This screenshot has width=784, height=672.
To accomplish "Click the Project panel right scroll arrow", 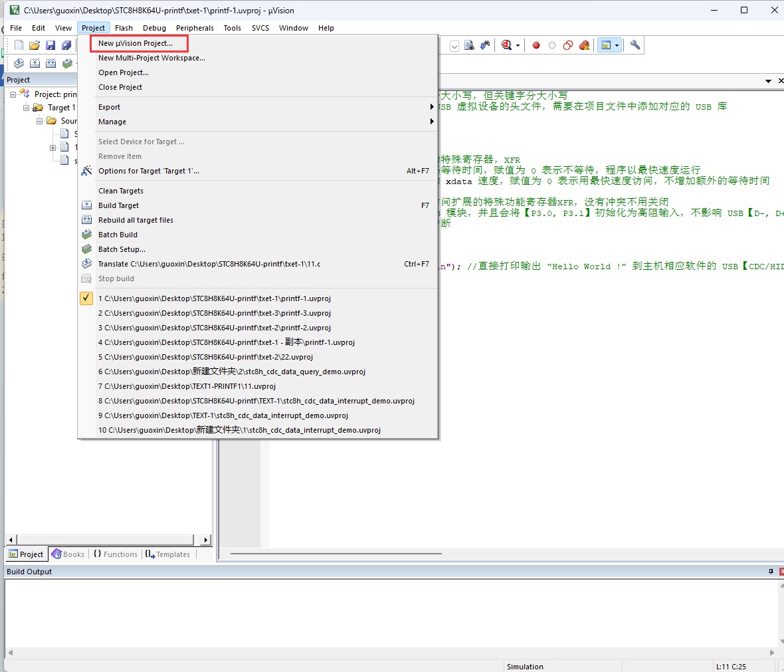I will (x=205, y=540).
